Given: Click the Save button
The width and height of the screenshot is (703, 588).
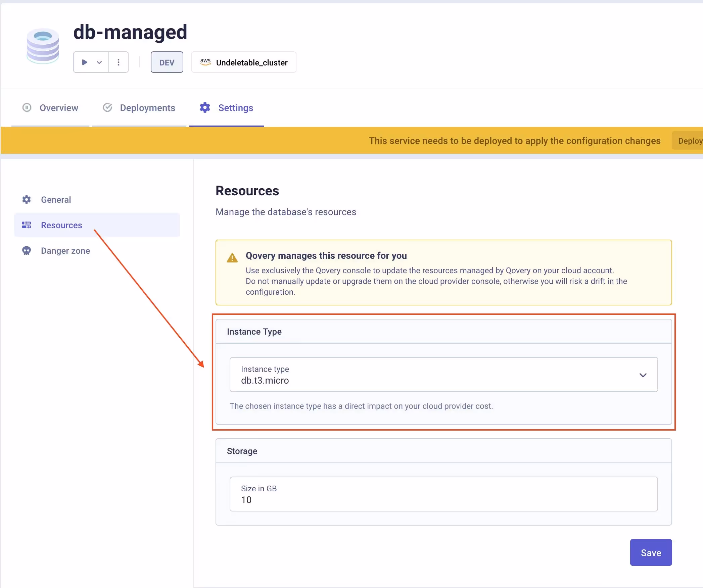Looking at the screenshot, I should (x=651, y=552).
